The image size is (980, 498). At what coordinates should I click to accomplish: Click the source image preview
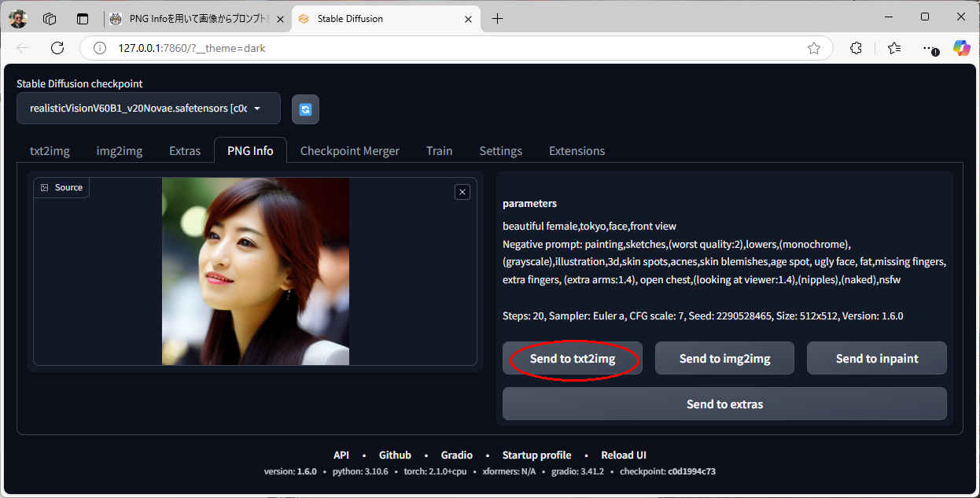[256, 271]
